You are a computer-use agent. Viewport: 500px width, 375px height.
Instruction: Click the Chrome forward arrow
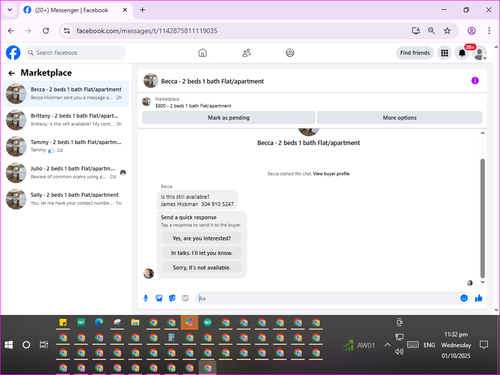point(28,31)
